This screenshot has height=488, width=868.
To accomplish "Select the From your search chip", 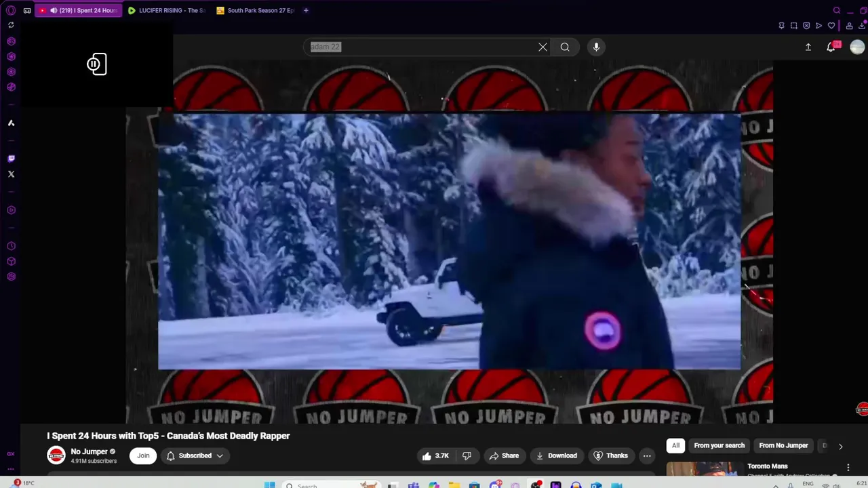I will pyautogui.click(x=719, y=445).
